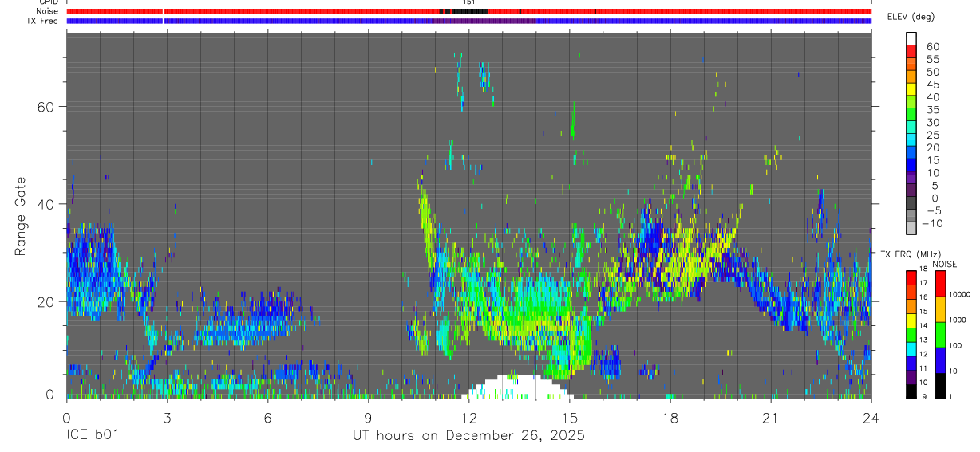The width and height of the screenshot is (980, 452).
Task: Click hour 15 on the UT time axis
Action: pos(570,417)
